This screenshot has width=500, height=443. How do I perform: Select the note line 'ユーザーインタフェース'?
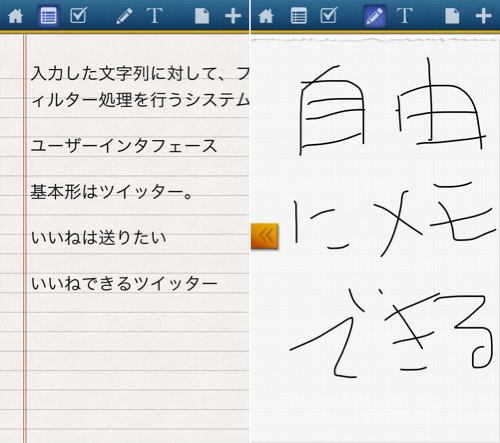[x=124, y=146]
